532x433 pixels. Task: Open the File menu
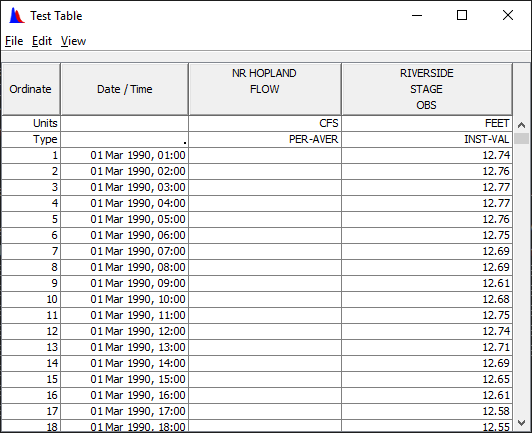click(x=14, y=41)
